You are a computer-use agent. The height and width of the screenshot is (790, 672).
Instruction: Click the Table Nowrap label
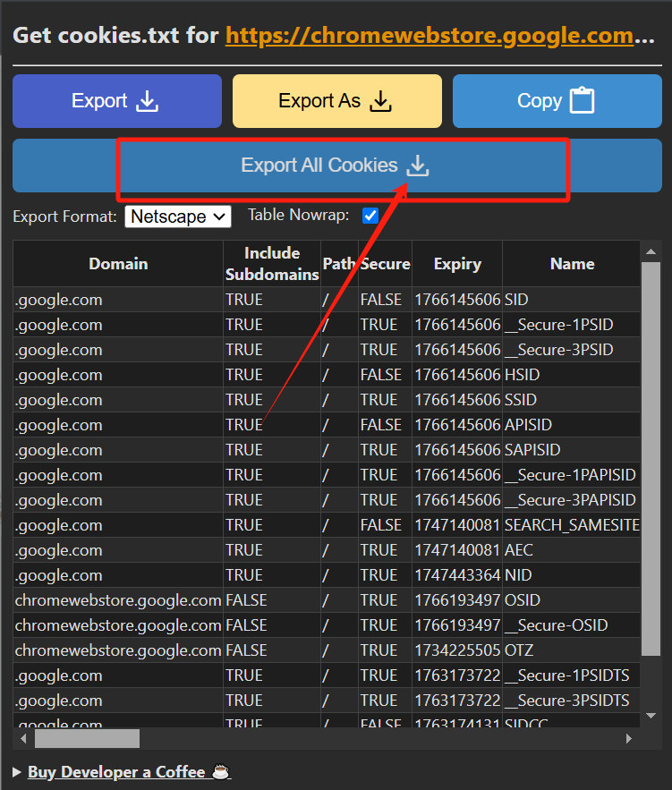[x=298, y=215]
